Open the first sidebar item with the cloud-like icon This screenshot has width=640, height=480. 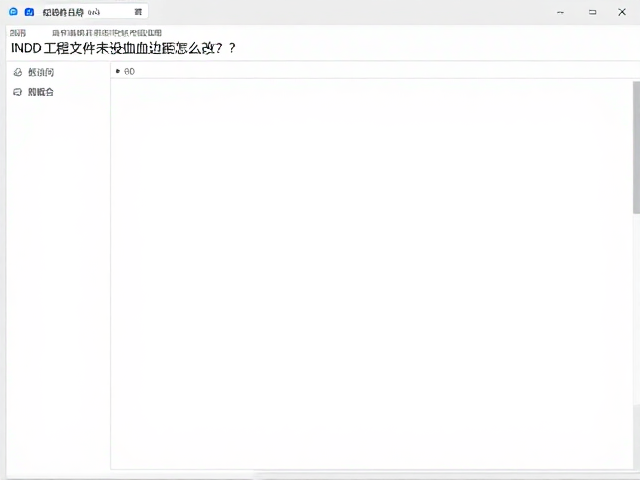pos(34,72)
